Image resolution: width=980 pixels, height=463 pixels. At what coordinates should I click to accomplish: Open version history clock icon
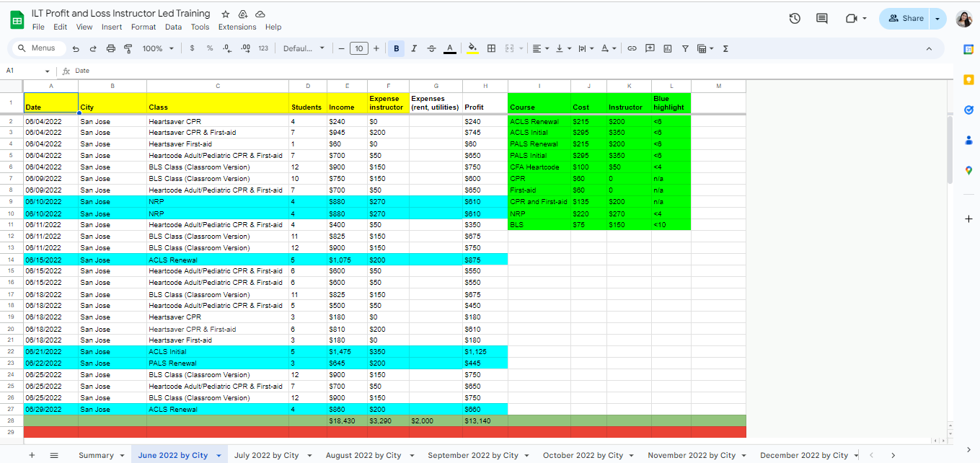(795, 18)
